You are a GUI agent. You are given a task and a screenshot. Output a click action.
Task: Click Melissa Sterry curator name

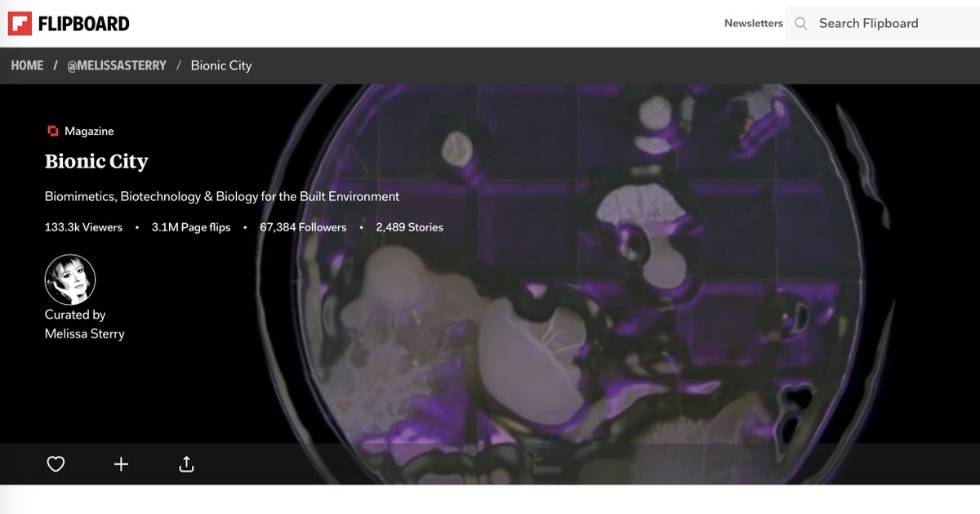tap(84, 333)
